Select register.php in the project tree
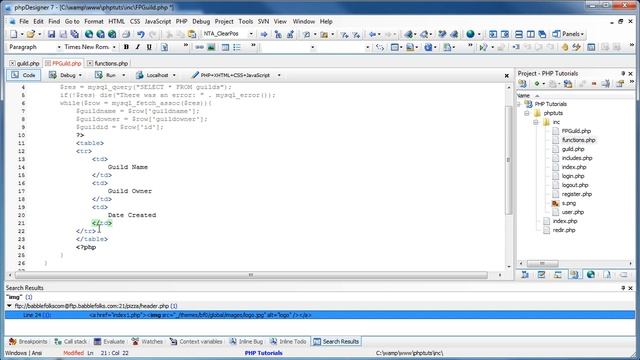This screenshot has width=640, height=360. click(x=576, y=194)
